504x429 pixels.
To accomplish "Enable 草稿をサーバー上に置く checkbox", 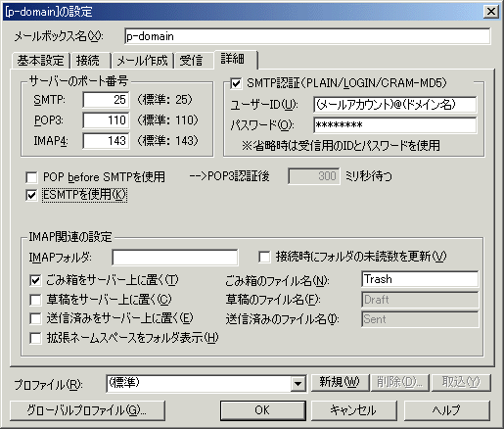I will 35,300.
